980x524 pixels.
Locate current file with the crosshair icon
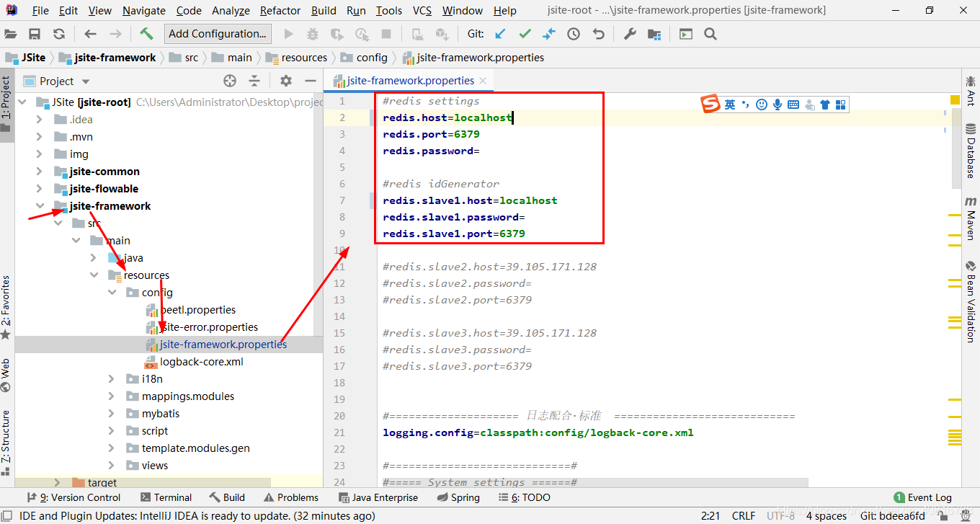230,81
